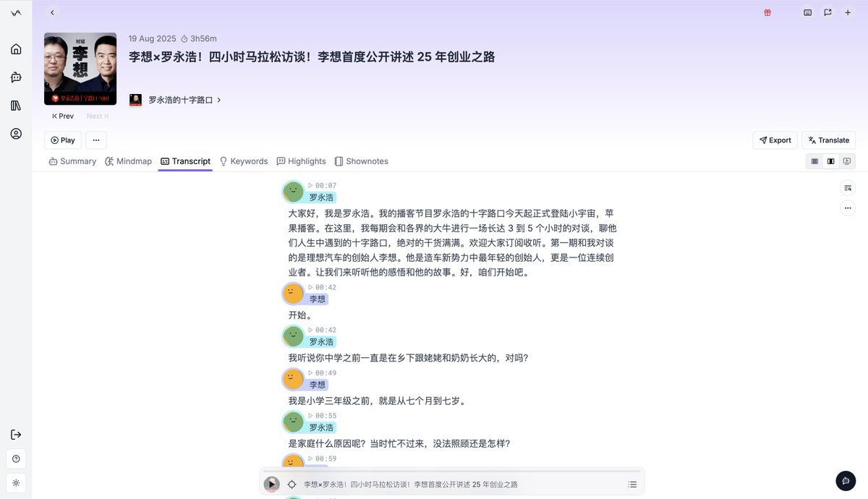Open the more options ellipsis next to Play
The height and width of the screenshot is (499, 868).
[96, 140]
